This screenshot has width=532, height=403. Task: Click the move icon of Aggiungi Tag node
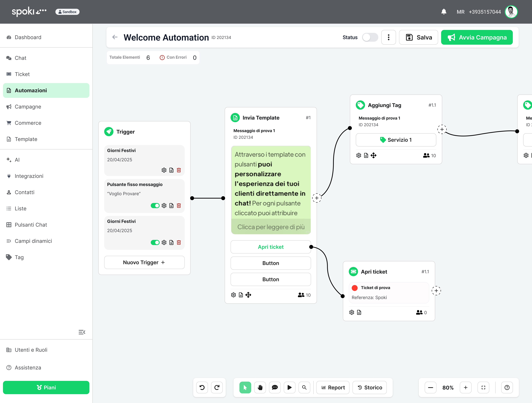coord(374,155)
